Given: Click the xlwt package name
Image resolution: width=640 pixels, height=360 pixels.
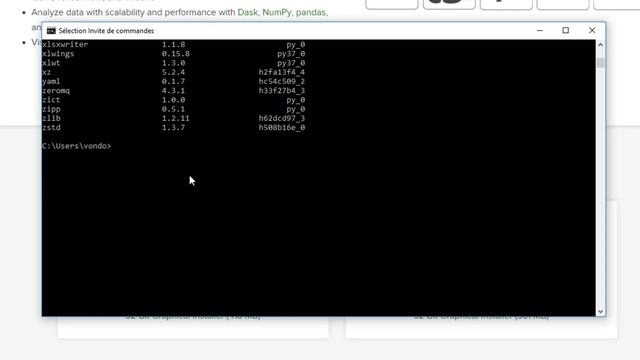Looking at the screenshot, I should tap(51, 63).
